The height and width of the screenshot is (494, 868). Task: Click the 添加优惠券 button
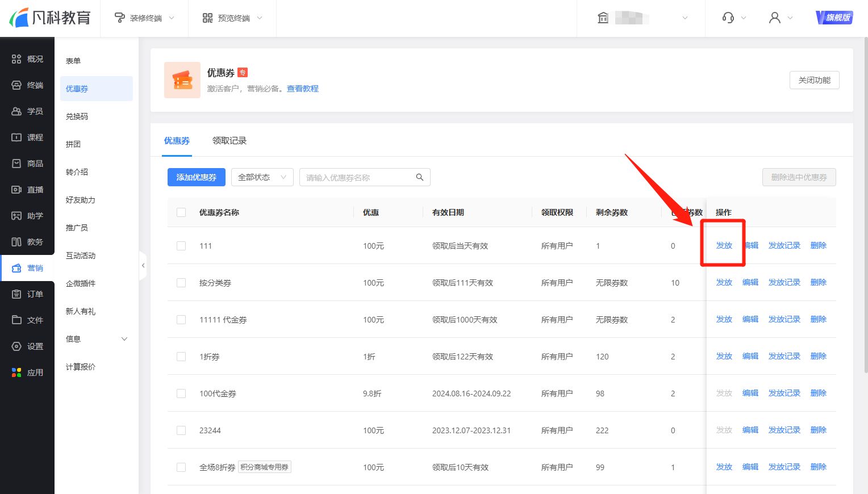[197, 177]
